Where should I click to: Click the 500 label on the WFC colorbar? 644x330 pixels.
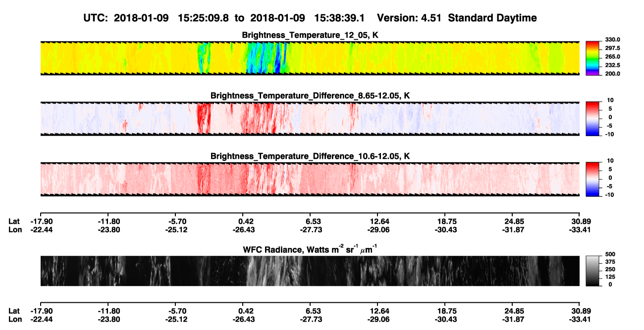point(610,255)
